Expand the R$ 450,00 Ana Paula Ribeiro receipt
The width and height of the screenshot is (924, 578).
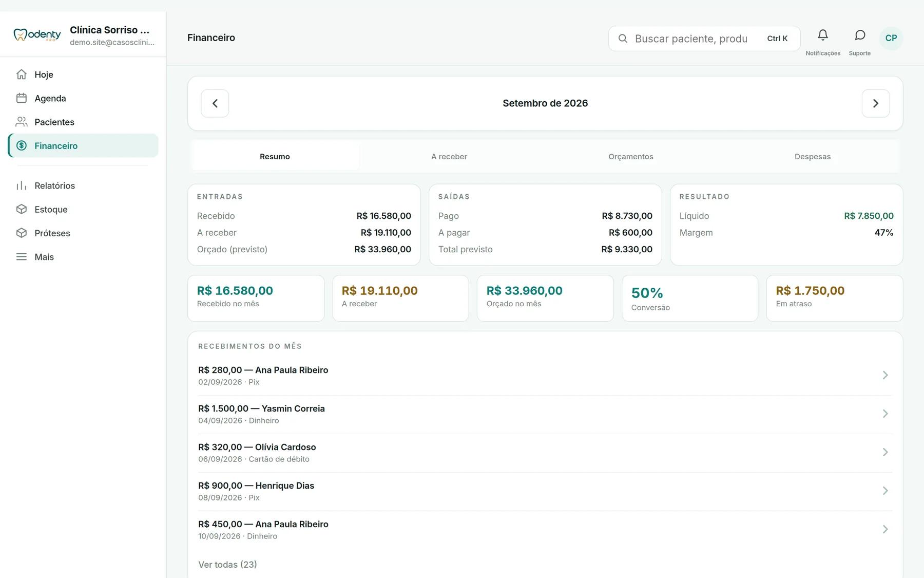coord(545,530)
